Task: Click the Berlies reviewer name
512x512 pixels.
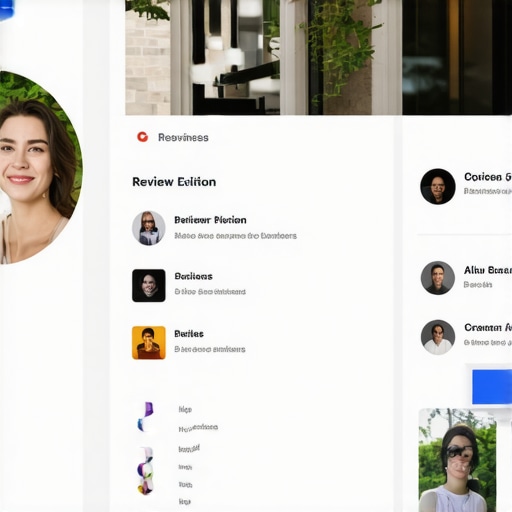Action: click(x=189, y=334)
